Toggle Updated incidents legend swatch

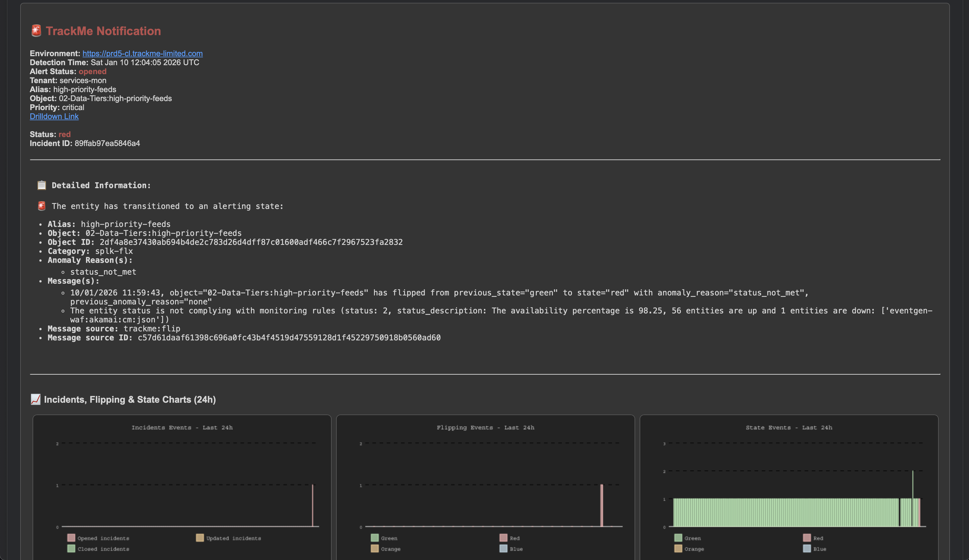pyautogui.click(x=200, y=538)
